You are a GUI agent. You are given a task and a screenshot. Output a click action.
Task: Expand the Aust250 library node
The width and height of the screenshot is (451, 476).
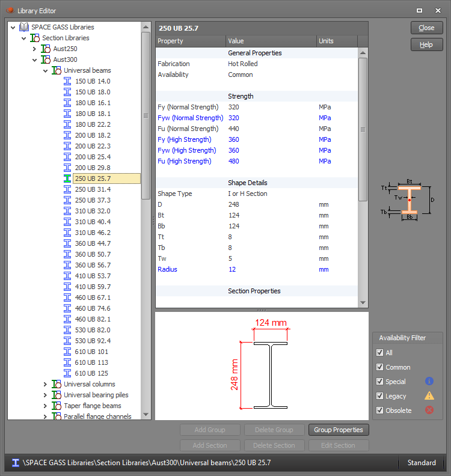[x=35, y=49]
